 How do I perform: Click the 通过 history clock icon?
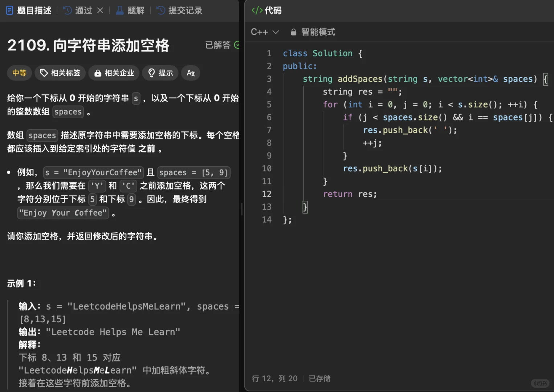(68, 11)
